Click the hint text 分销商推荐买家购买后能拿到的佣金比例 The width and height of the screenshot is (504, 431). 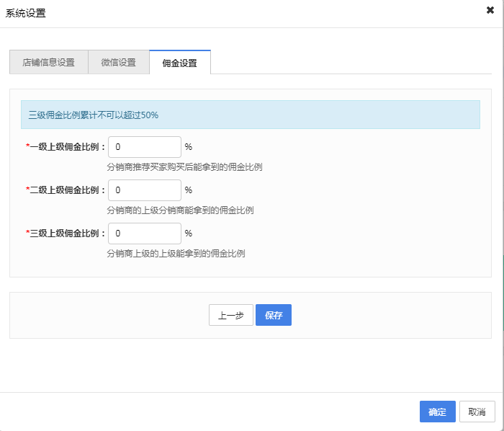(x=184, y=167)
